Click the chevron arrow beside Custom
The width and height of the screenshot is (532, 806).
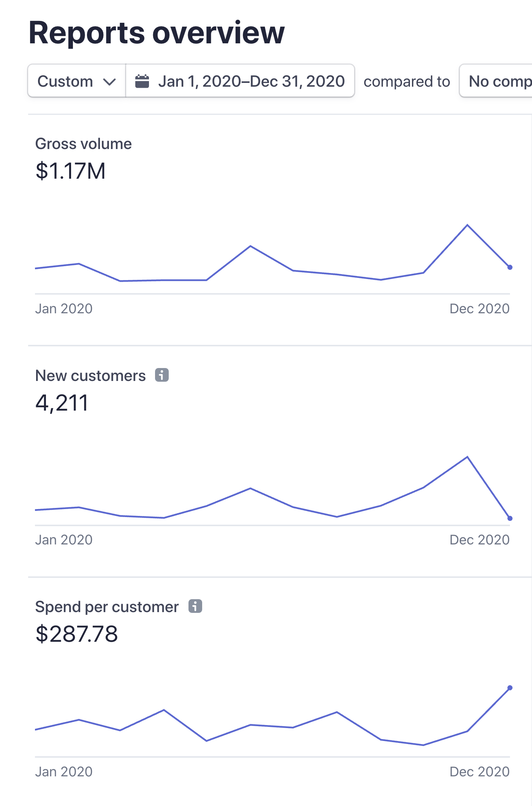click(x=109, y=82)
